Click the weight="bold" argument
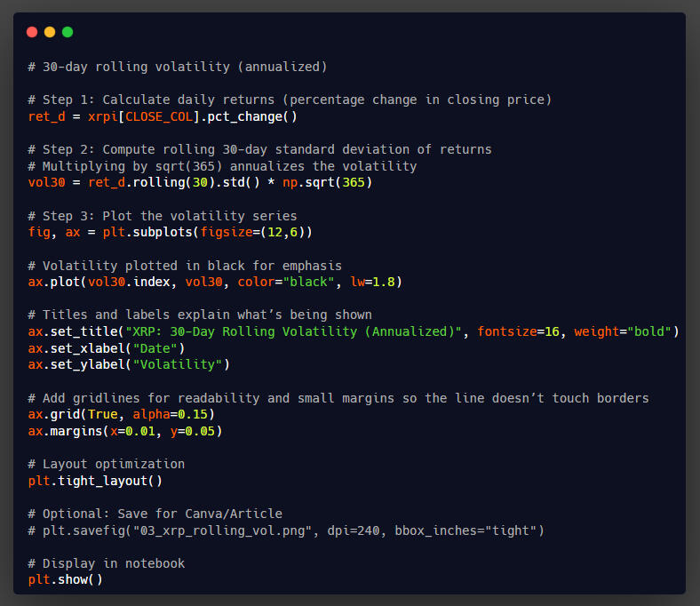The width and height of the screenshot is (700, 606). click(x=626, y=331)
